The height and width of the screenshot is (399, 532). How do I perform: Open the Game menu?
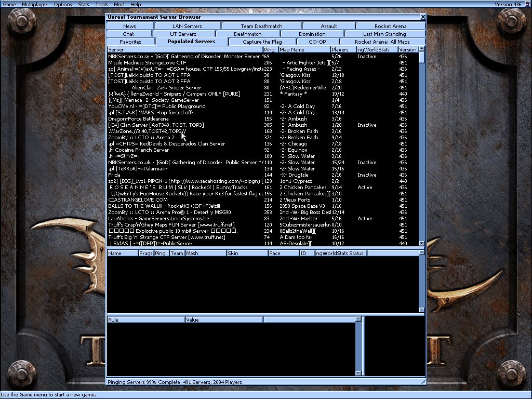coord(9,4)
